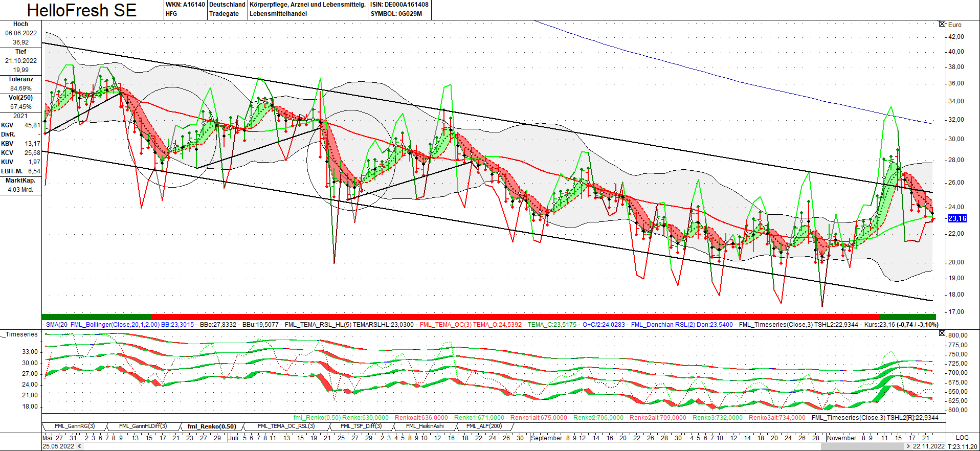Screen dimensions: 980x451
Task: Click the start date 25.05.2022
Action: pyautogui.click(x=58, y=446)
